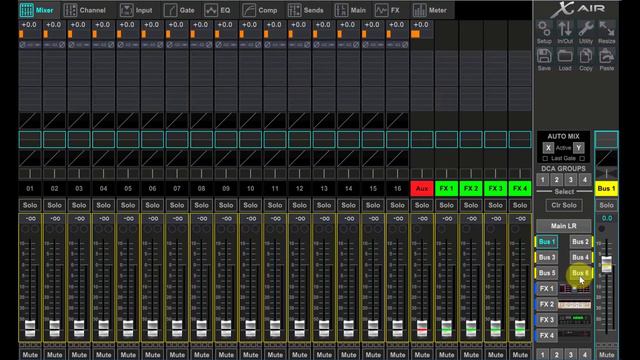Mute channel 12

click(x=299, y=355)
